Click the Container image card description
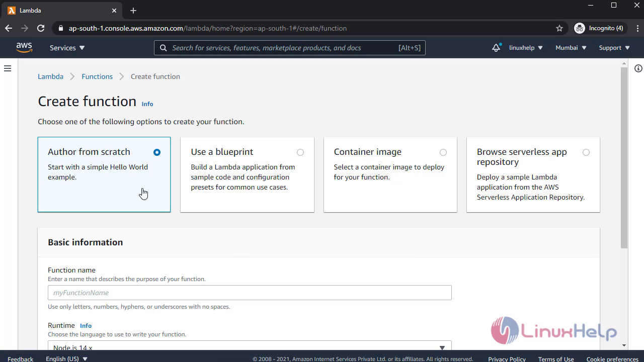This screenshot has height=362, width=644. 389,172
